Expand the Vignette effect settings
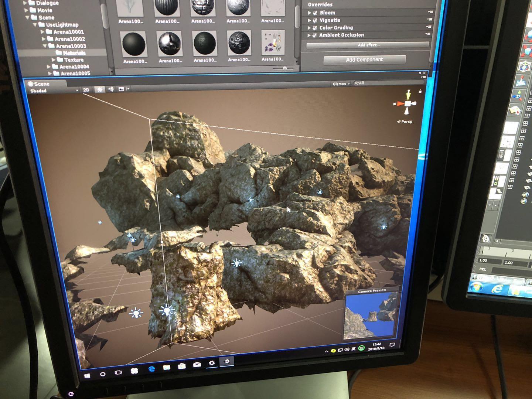Image resolution: width=532 pixels, height=399 pixels. pyautogui.click(x=310, y=20)
